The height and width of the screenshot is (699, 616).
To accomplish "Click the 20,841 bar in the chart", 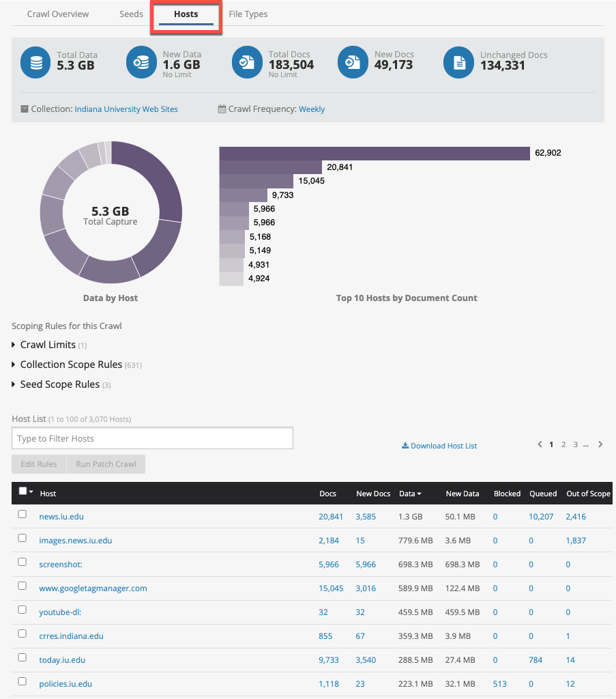I will (x=270, y=167).
